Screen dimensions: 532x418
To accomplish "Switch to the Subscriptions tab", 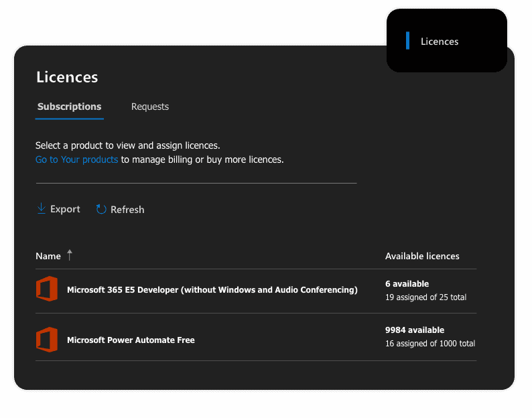I will click(x=69, y=107).
